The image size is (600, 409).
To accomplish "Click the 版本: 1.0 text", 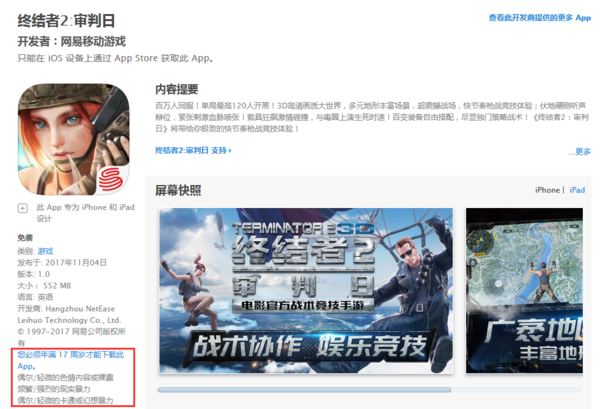I will coord(34,274).
